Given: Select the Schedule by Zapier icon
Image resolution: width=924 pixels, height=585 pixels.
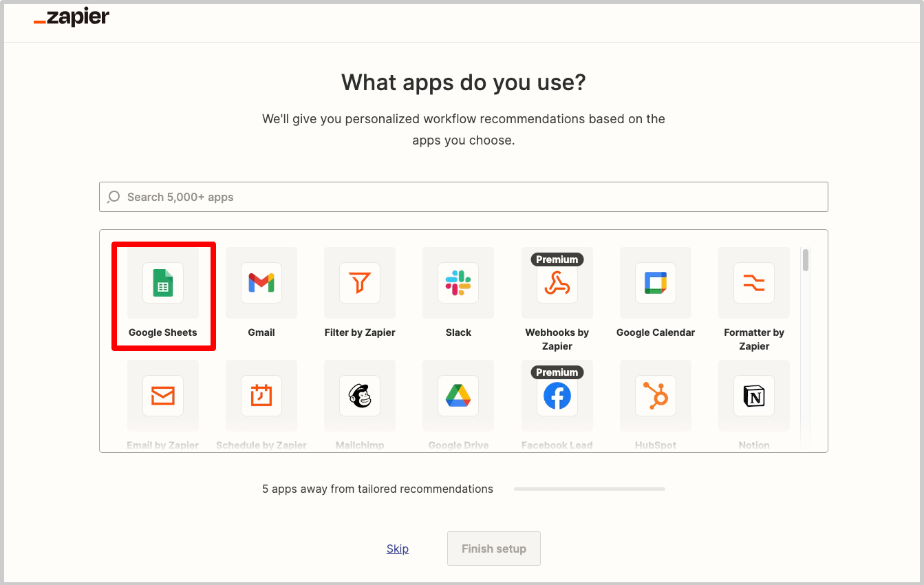Looking at the screenshot, I should (261, 396).
